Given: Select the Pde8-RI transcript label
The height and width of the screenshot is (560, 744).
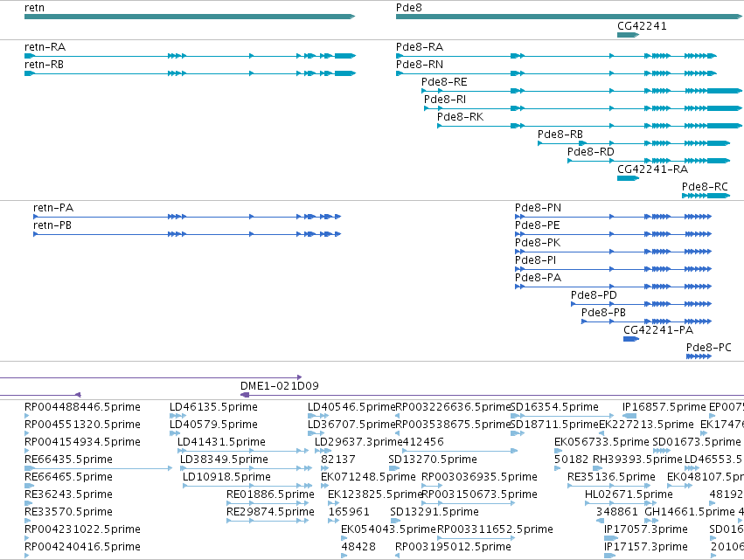Looking at the screenshot, I should 445,100.
